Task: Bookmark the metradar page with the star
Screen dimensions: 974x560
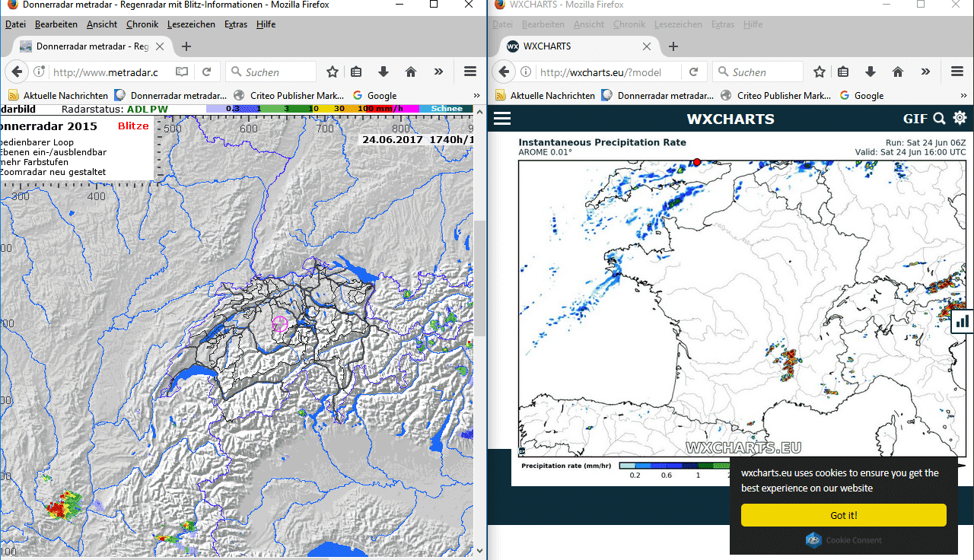Action: [x=333, y=72]
